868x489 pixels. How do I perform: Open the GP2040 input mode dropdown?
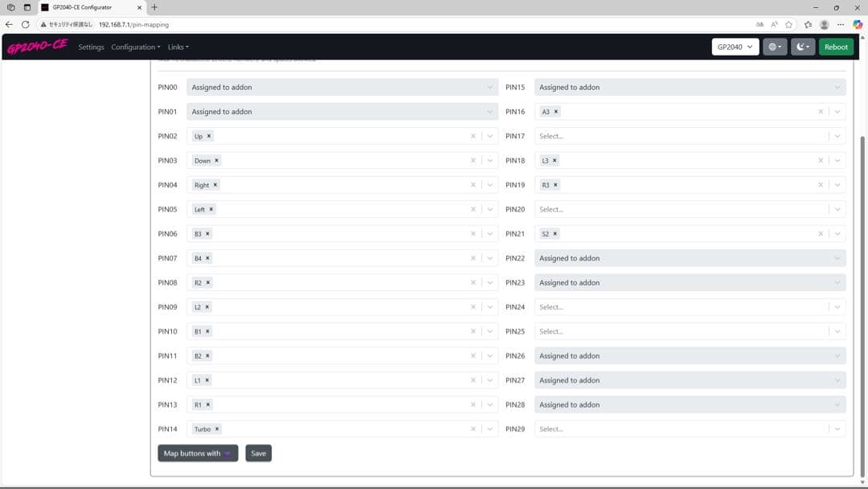coord(735,47)
